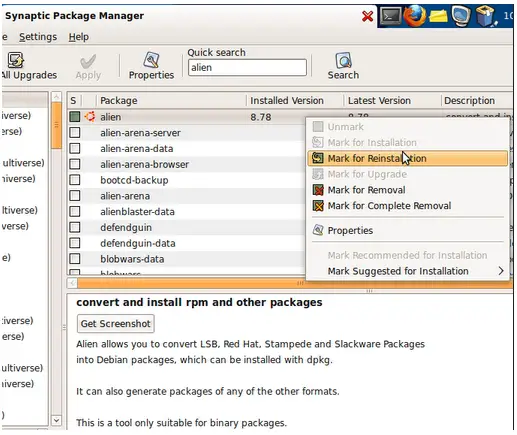The height and width of the screenshot is (435, 517).
Task: Sort by Installed Version column header
Action: 295,100
